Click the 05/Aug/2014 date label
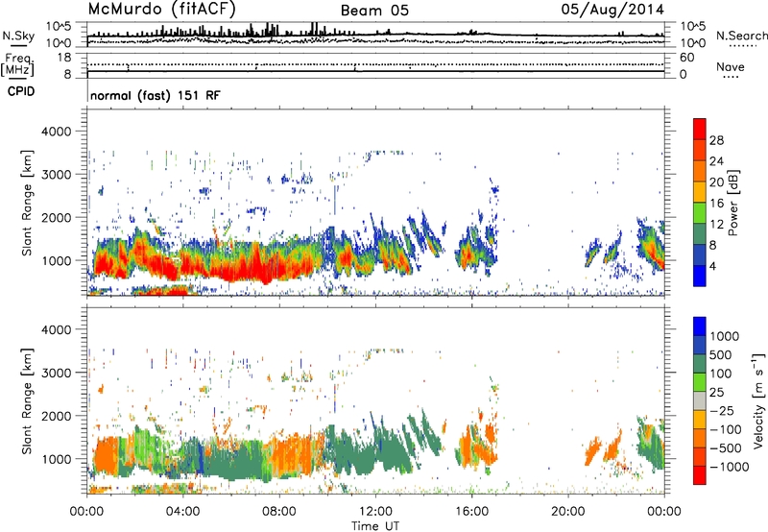The image size is (768, 532). [x=612, y=10]
